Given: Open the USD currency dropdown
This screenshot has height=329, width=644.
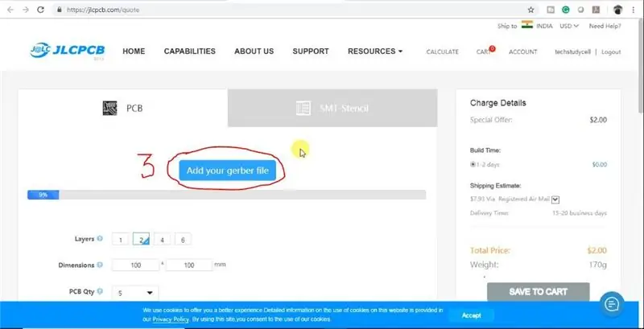Looking at the screenshot, I should [569, 26].
